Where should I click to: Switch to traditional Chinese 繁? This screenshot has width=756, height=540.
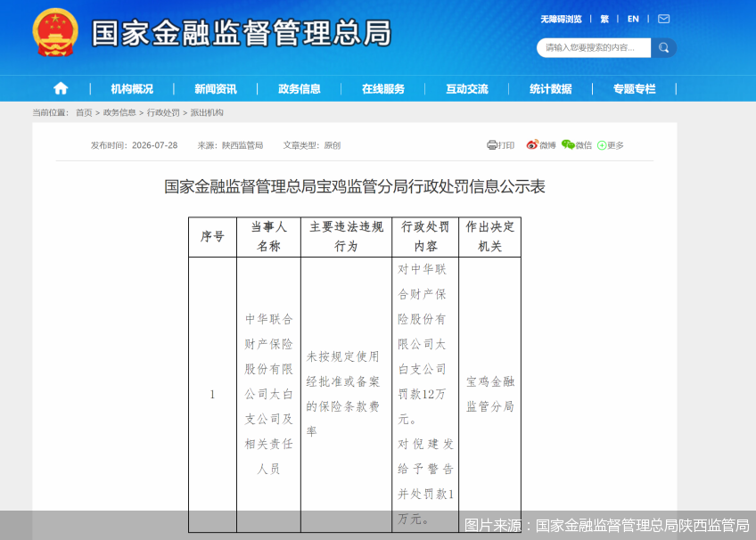coord(604,20)
